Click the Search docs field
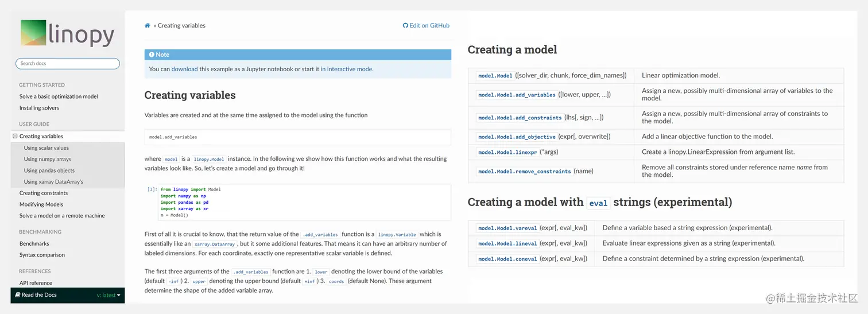 coord(67,64)
